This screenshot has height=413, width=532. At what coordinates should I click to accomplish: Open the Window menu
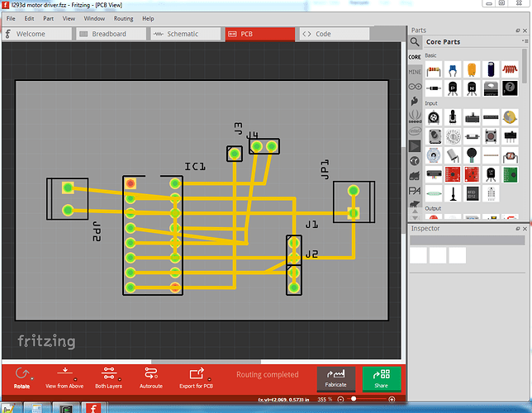[94, 19]
